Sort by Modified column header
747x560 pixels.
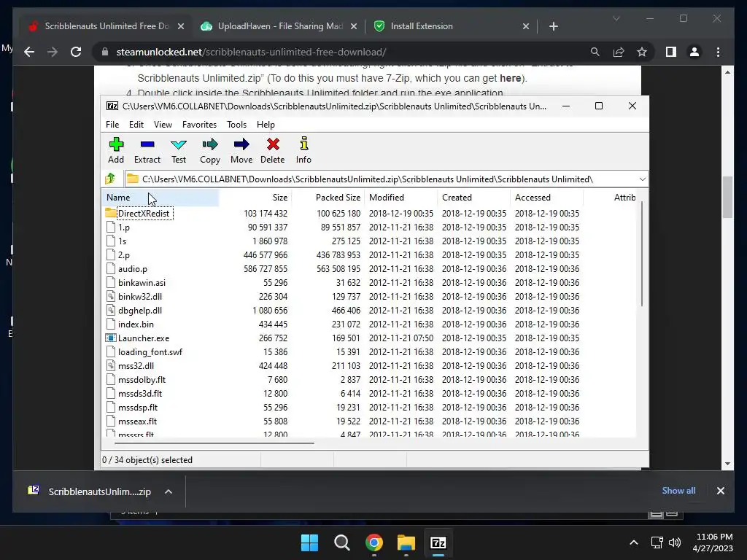click(401, 197)
